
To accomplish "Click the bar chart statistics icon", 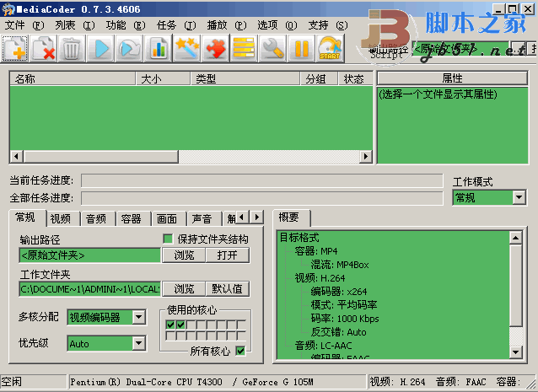I will pyautogui.click(x=159, y=48).
